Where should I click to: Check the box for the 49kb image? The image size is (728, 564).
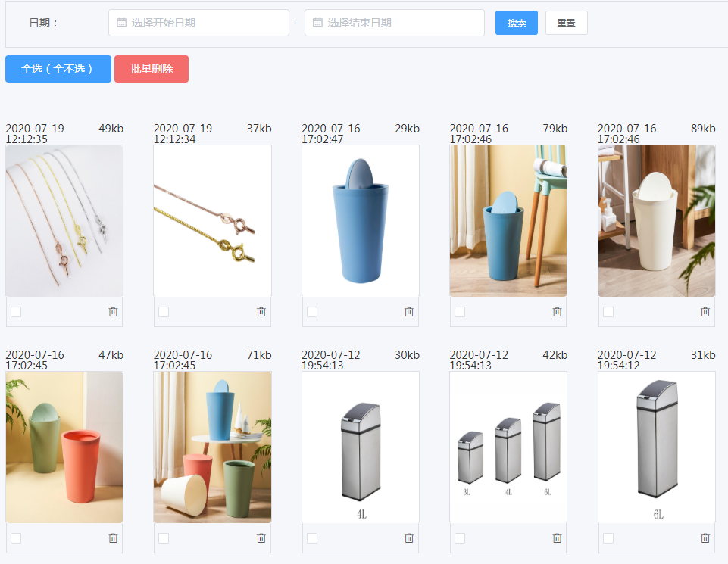(x=16, y=312)
